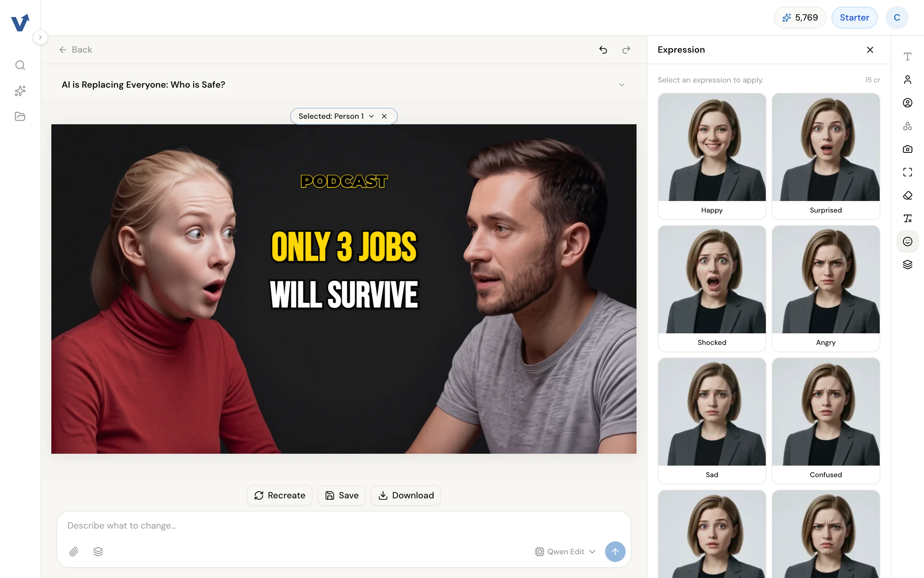Apply the Shocked expression
This screenshot has width=924, height=578.
(x=712, y=289)
